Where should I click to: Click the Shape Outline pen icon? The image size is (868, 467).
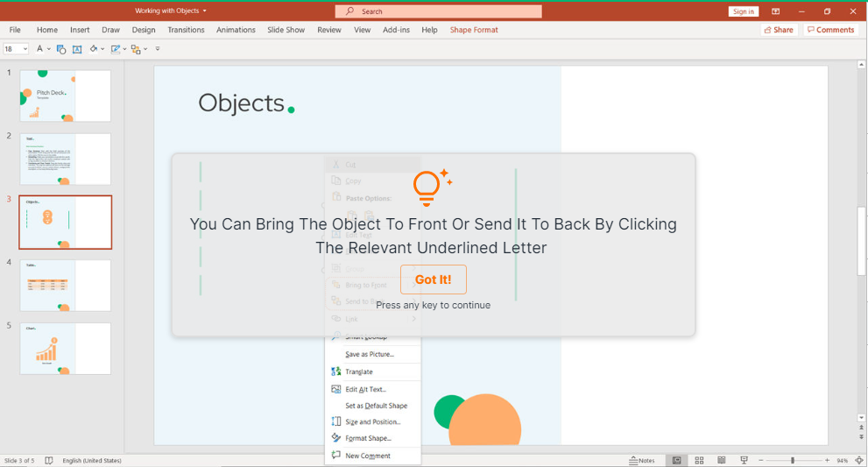click(x=115, y=49)
